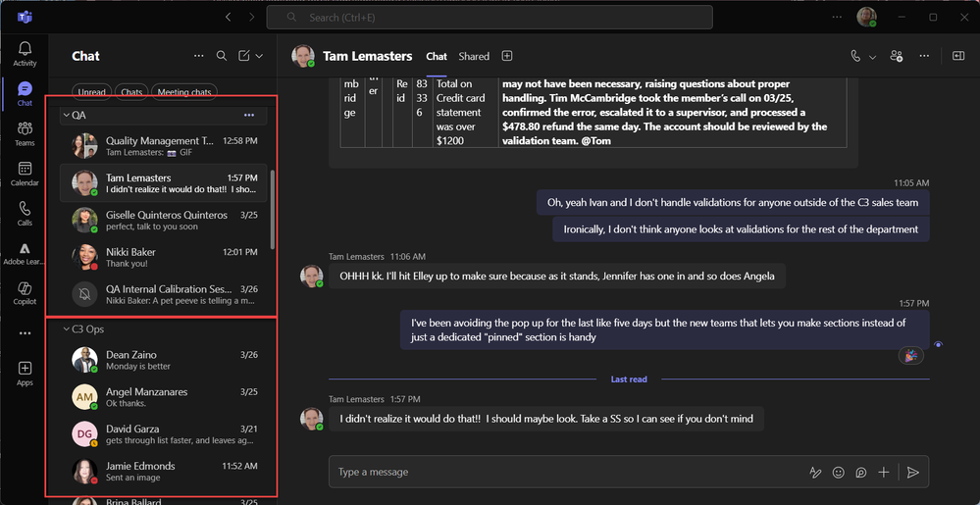Collapse the C3 Ops section
Image resolution: width=980 pixels, height=505 pixels.
[x=66, y=329]
